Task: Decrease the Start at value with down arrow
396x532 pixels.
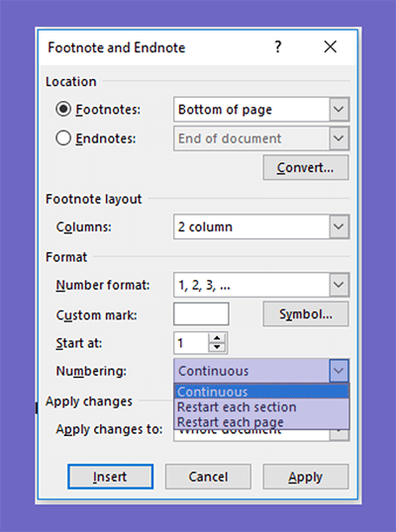Action: (217, 348)
